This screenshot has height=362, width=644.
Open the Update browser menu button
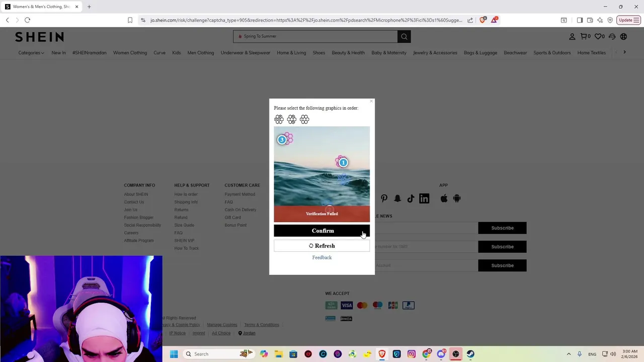coord(628,20)
